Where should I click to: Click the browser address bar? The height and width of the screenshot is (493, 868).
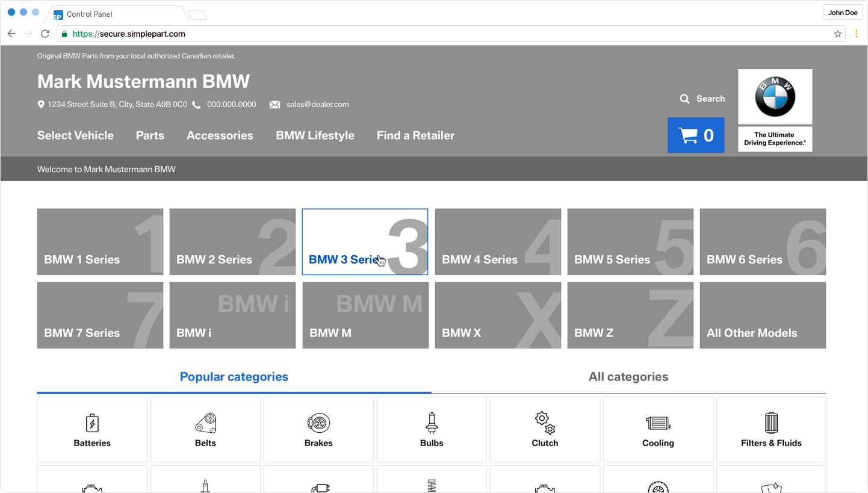(x=451, y=34)
